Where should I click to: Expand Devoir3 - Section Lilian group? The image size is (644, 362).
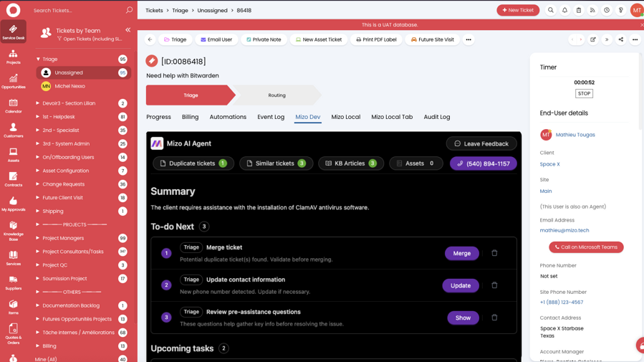(37, 103)
